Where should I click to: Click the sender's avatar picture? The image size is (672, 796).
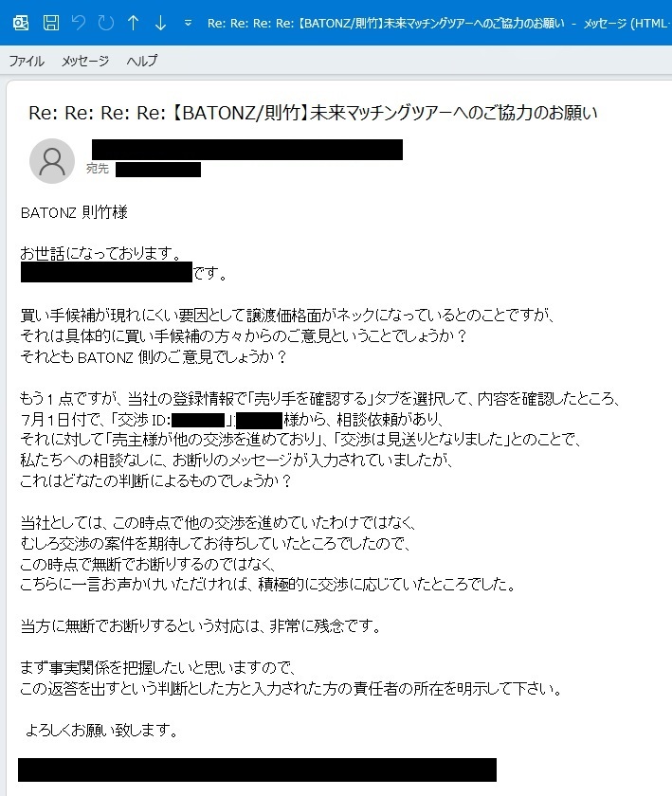52,161
